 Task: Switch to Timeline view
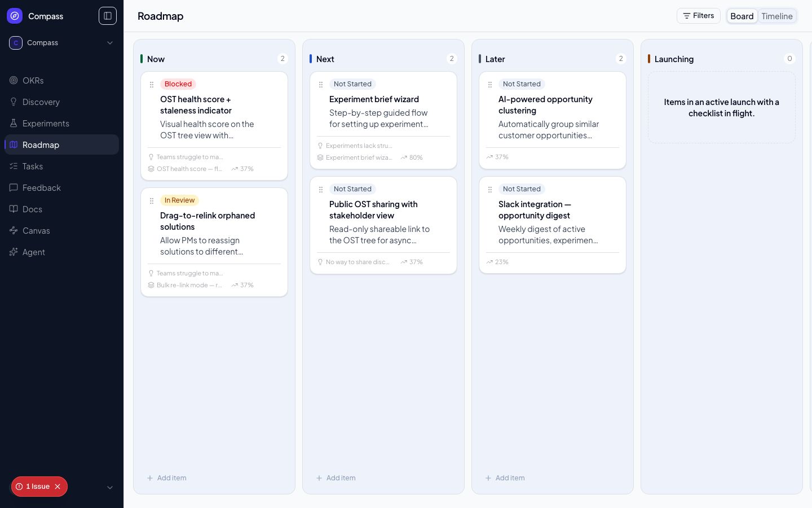coord(777,16)
